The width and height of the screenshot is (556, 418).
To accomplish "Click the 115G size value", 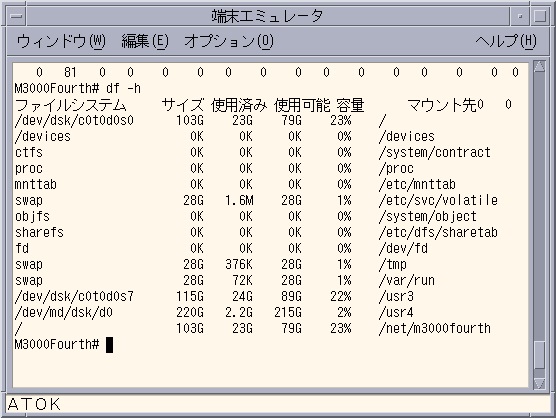I will coord(190,296).
